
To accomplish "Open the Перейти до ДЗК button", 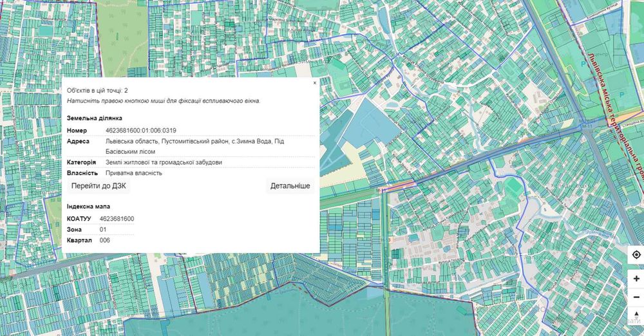I will pyautogui.click(x=99, y=185).
